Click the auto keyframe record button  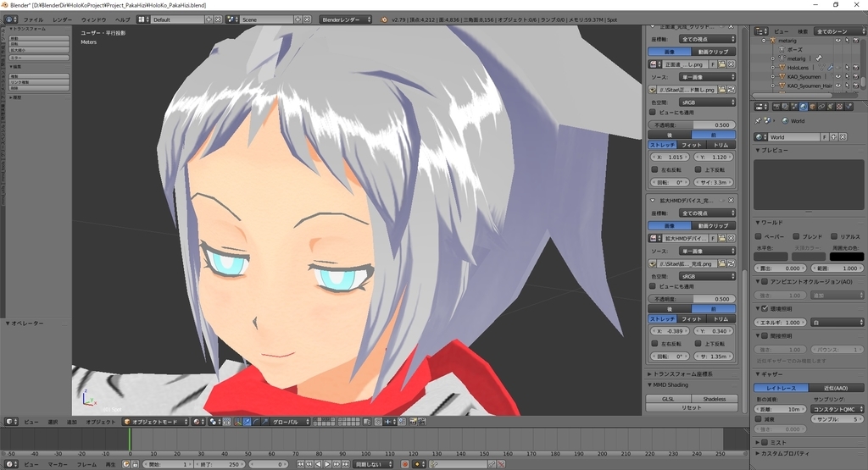click(404, 464)
